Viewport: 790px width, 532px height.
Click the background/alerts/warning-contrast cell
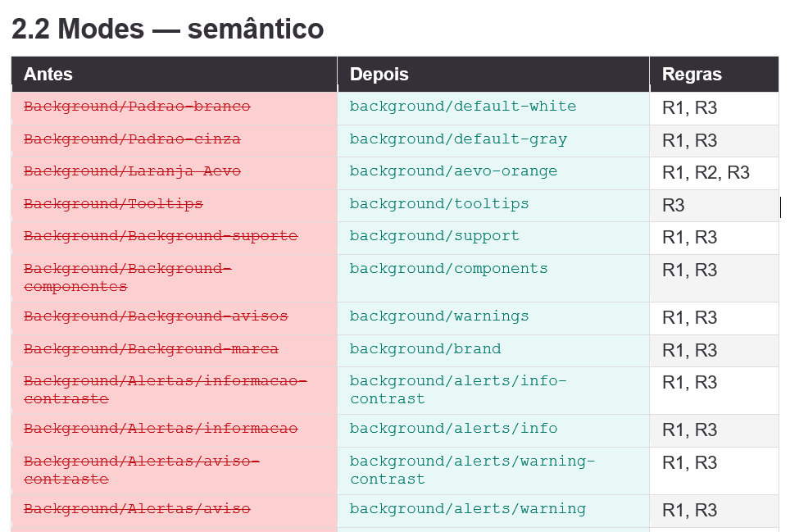pyautogui.click(x=493, y=471)
